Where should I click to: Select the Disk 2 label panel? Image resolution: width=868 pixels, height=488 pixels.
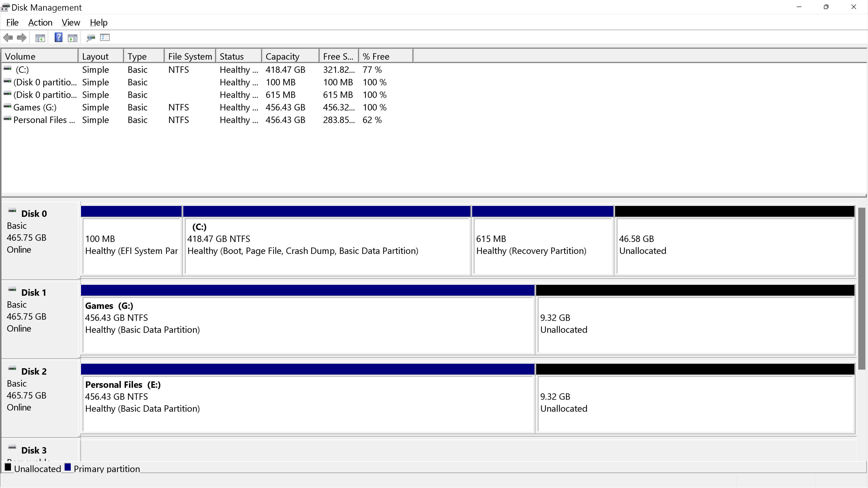click(x=40, y=398)
